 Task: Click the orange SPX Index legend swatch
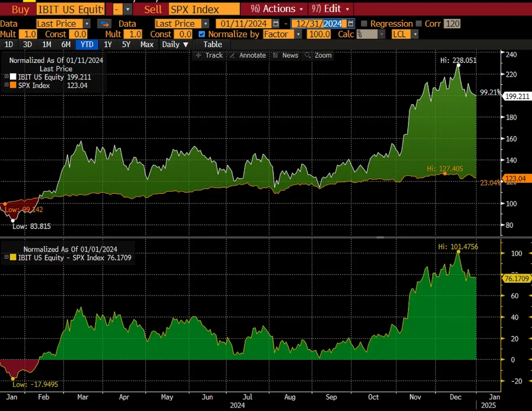(13, 85)
